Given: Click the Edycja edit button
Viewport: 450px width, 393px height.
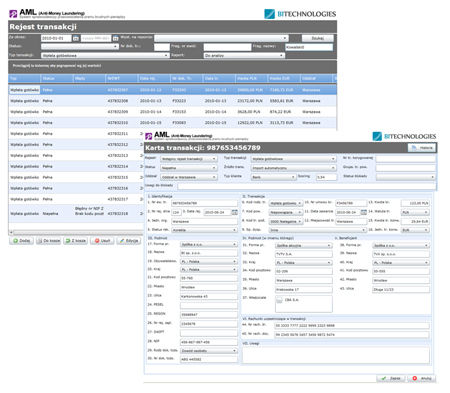Looking at the screenshot, I should 129,241.
